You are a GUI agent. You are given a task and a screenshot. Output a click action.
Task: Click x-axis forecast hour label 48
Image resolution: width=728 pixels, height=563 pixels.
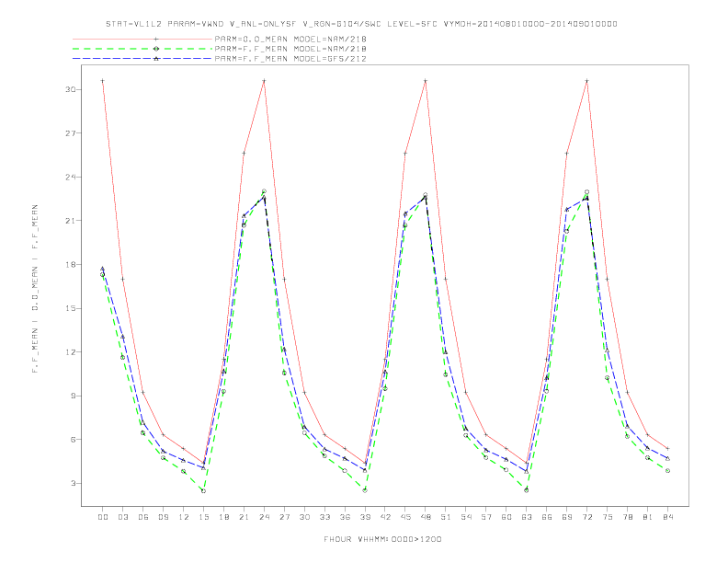426,517
